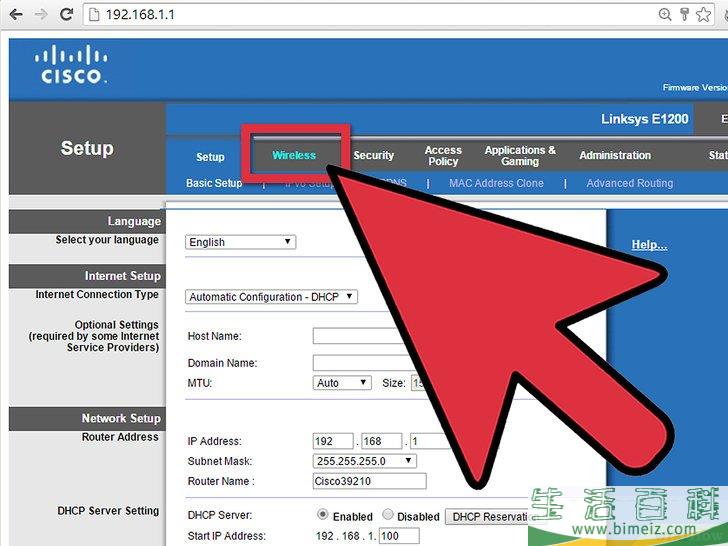Open the Help... link

[649, 245]
